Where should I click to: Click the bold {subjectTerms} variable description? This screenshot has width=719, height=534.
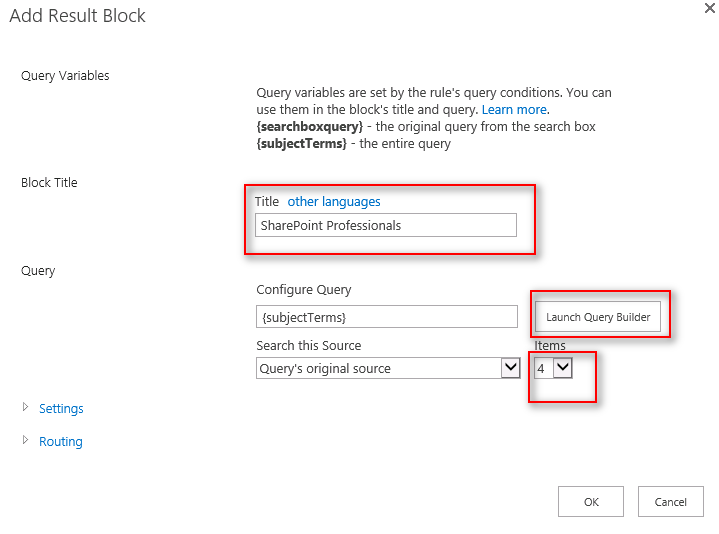(301, 144)
